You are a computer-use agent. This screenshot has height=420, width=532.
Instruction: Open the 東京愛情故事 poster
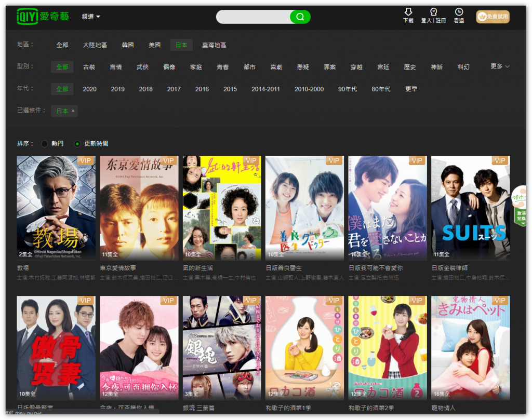tap(139, 208)
